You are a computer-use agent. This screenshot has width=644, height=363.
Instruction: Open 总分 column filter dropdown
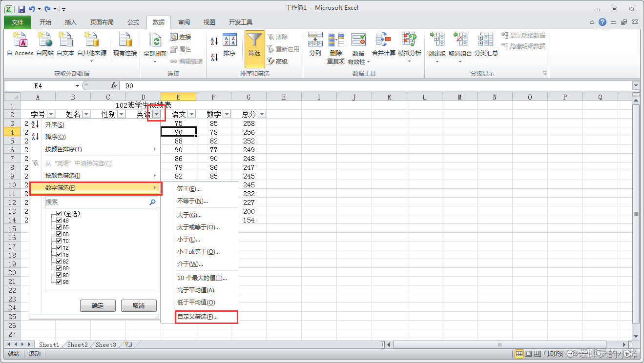pyautogui.click(x=262, y=114)
